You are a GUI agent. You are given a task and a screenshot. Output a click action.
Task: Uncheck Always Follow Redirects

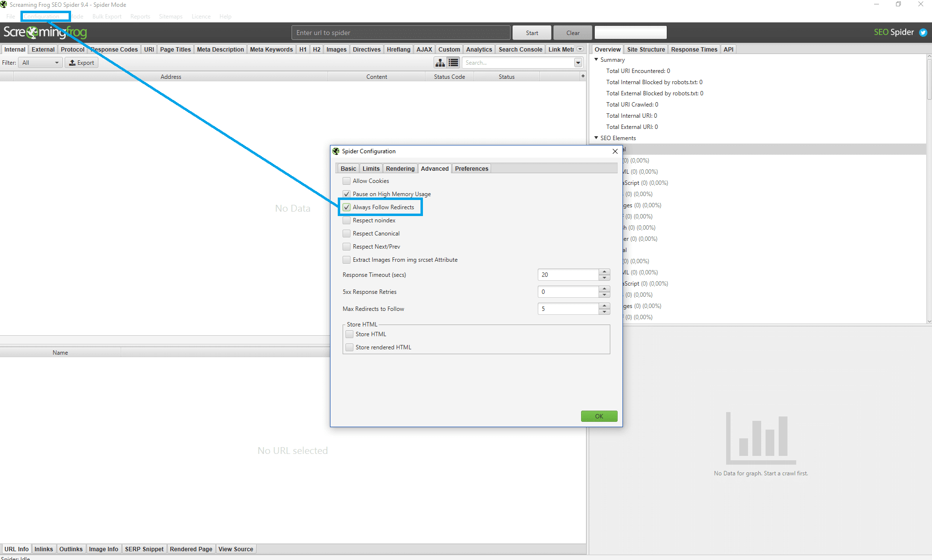(x=347, y=207)
